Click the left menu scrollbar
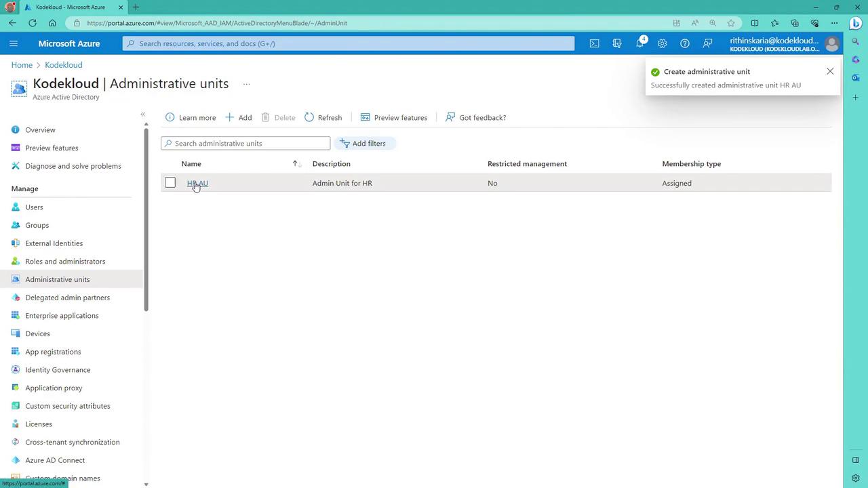The width and height of the screenshot is (868, 488). 146,219
